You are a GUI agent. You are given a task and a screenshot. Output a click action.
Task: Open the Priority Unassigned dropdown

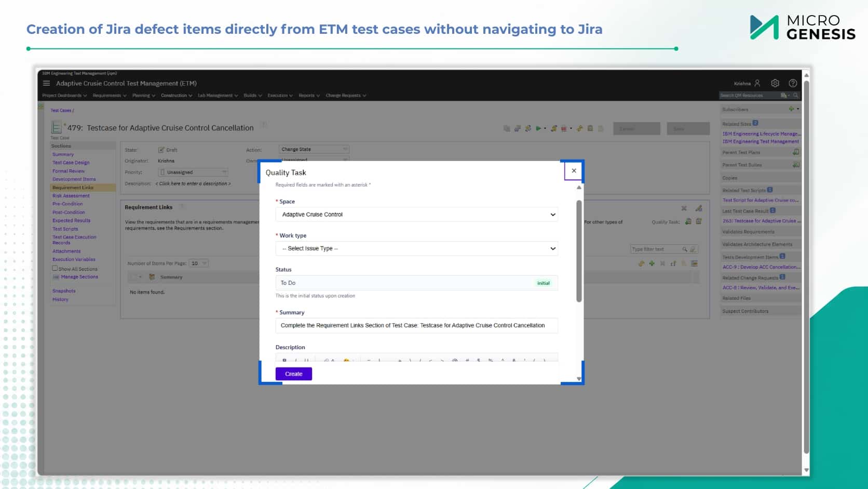pos(193,172)
